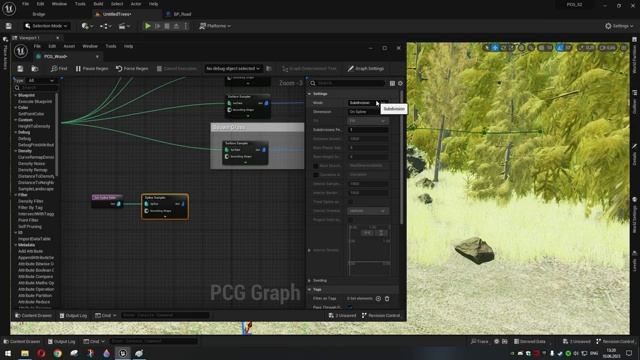Toggle the first checkbox below the numeric fields

(x=316, y=166)
